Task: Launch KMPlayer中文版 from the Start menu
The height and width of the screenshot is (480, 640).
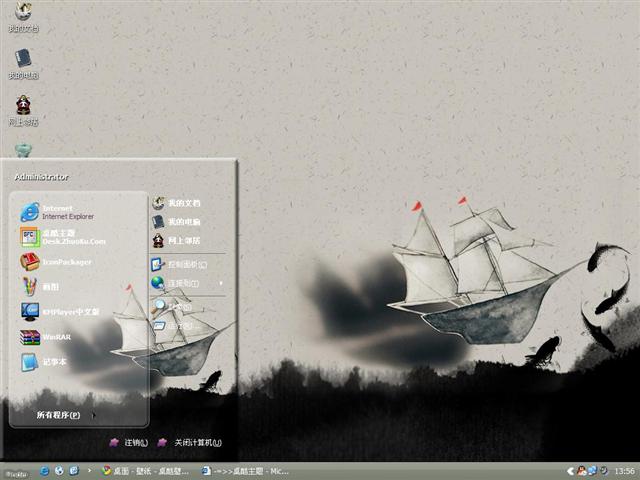Action: click(x=60, y=312)
